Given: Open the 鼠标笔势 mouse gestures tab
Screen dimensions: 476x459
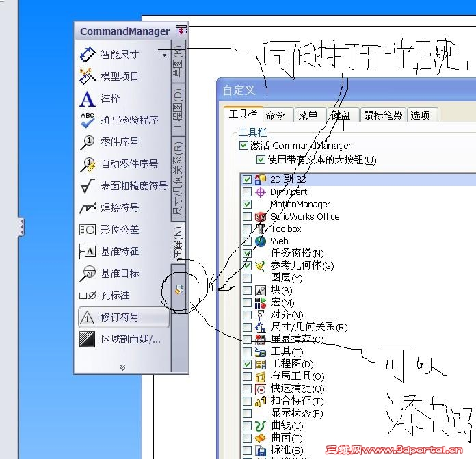Looking at the screenshot, I should (x=383, y=116).
